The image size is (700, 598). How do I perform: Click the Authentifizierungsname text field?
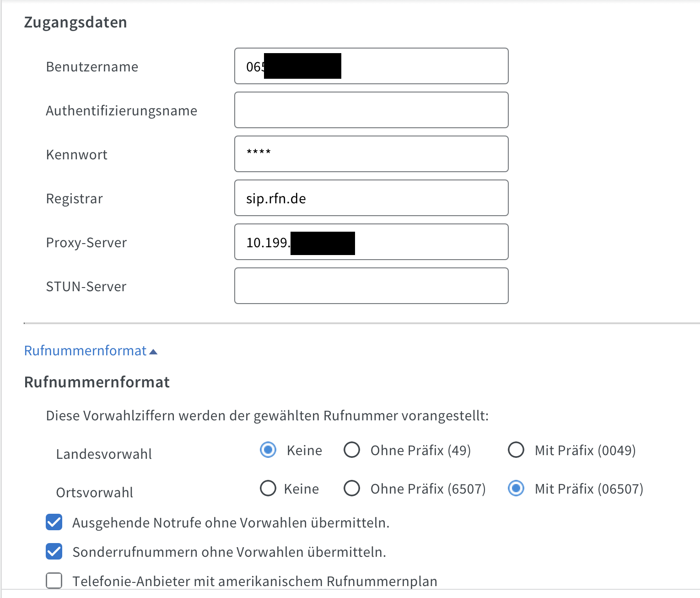pos(372,110)
